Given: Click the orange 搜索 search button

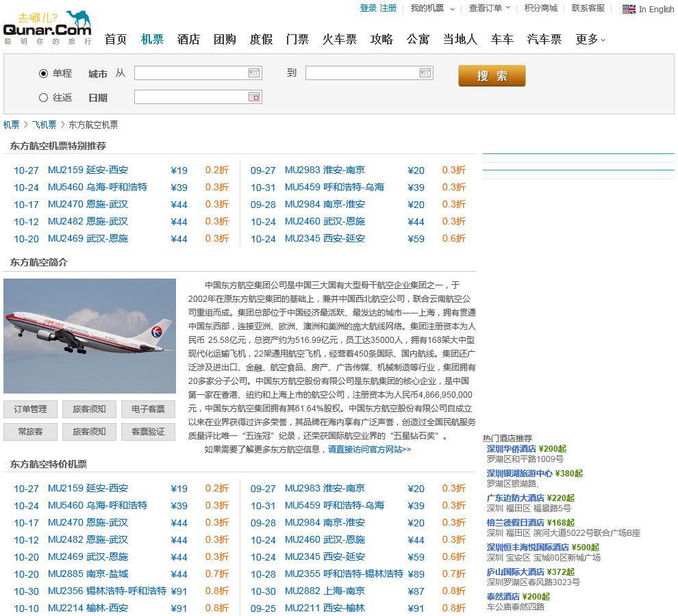Looking at the screenshot, I should point(492,76).
